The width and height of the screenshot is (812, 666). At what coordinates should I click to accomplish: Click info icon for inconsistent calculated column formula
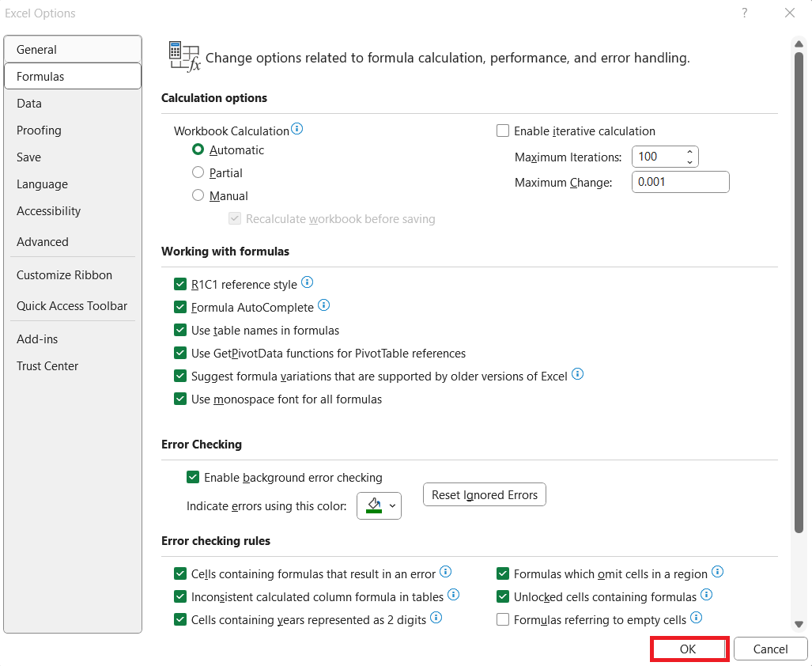[x=454, y=595]
